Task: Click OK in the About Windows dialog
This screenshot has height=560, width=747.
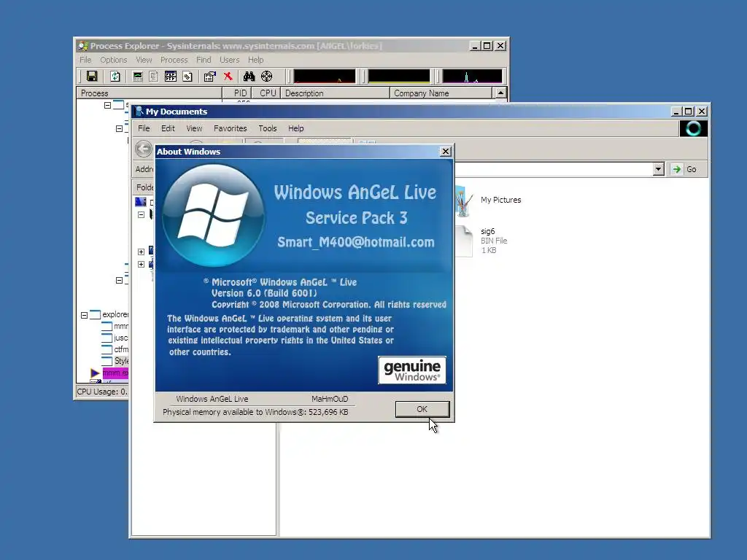Action: [422, 409]
